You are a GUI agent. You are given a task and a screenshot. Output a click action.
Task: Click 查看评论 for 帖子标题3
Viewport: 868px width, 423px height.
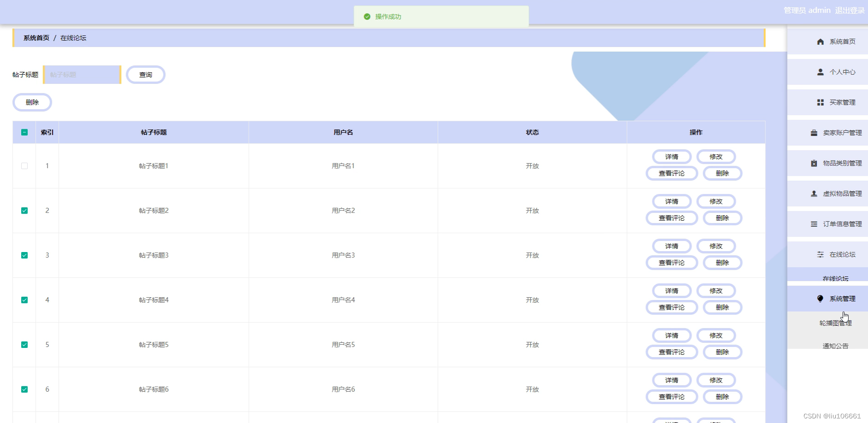(672, 263)
